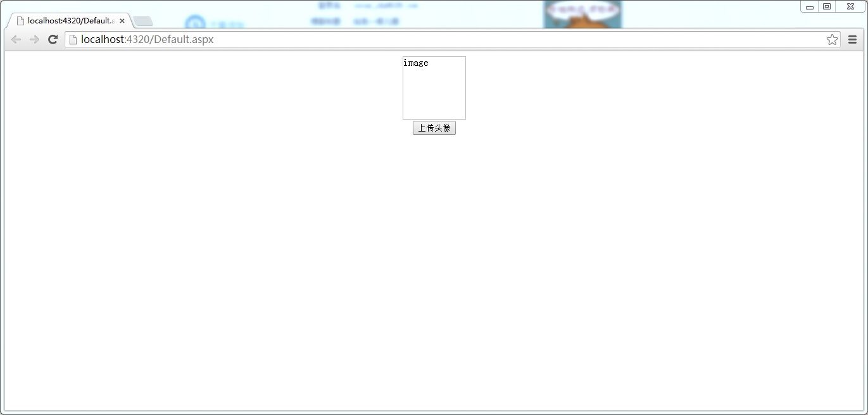The width and height of the screenshot is (868, 415).
Task: Open a new tab
Action: (143, 21)
